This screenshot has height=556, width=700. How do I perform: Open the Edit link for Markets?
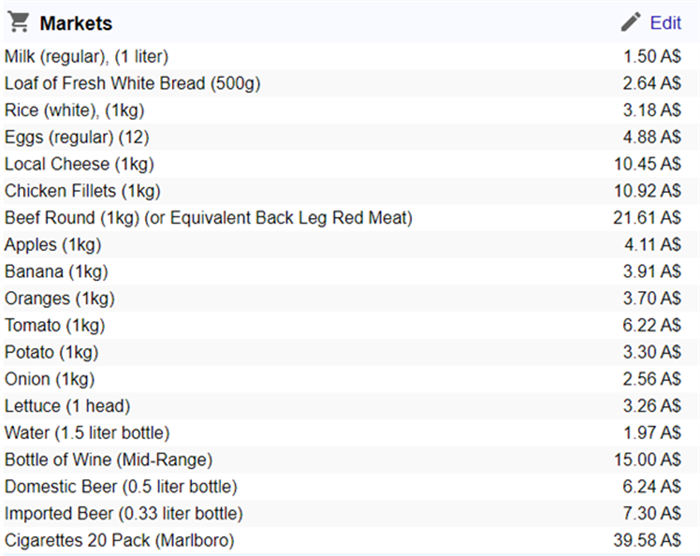click(665, 23)
